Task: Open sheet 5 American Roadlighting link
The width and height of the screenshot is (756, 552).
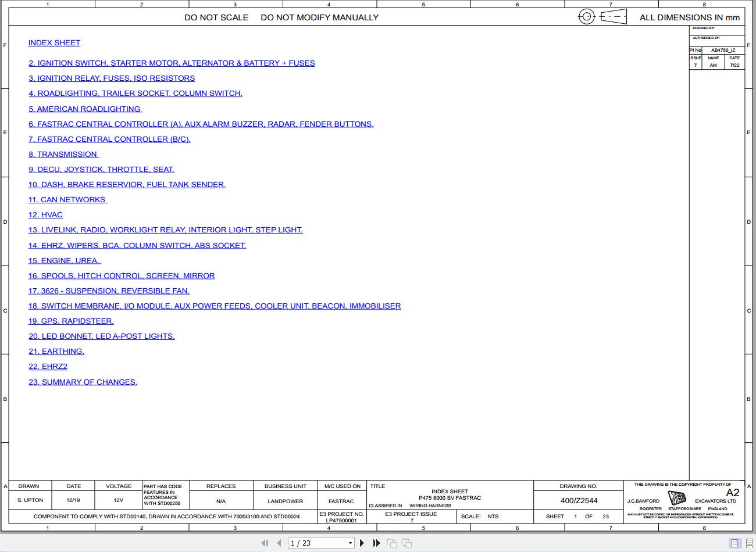Action: pyautogui.click(x=85, y=109)
